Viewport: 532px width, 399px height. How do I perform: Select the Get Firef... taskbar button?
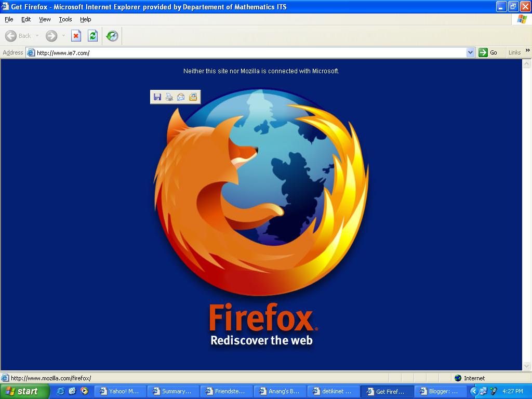387,392
